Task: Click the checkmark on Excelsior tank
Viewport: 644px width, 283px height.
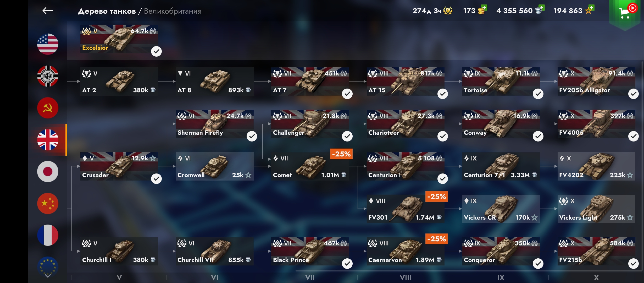Action: [156, 51]
